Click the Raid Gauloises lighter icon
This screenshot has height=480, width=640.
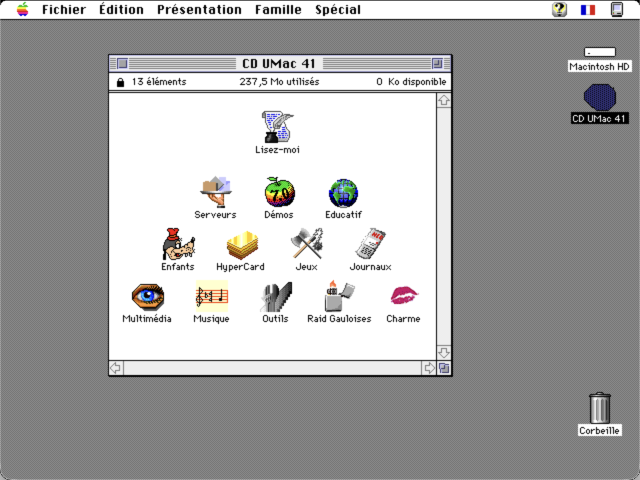pyautogui.click(x=340, y=296)
